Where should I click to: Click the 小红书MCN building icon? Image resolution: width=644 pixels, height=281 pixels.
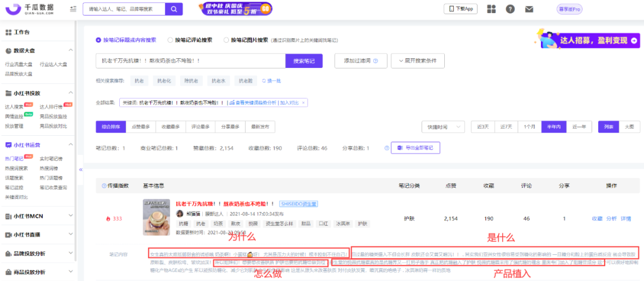8,216
